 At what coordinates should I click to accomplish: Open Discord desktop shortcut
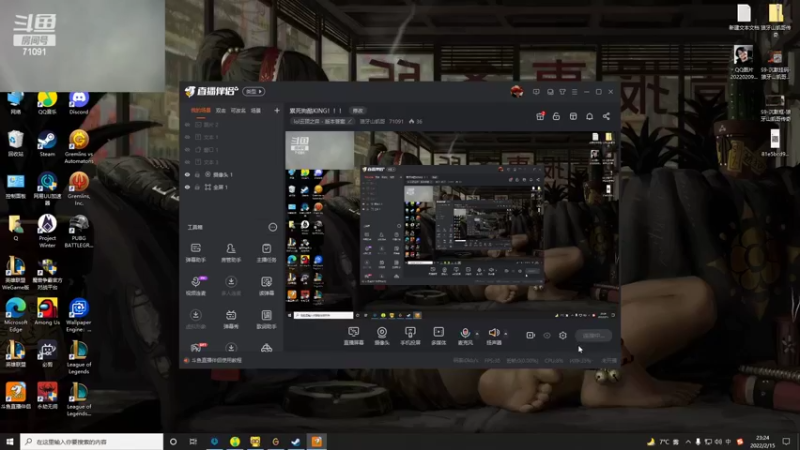tap(79, 103)
